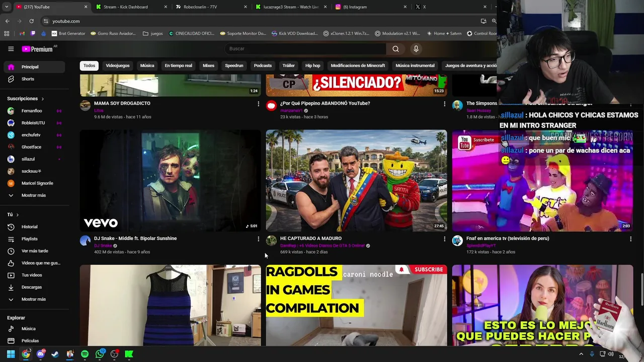Expand the Suscripciones section arrow
644x362 pixels.
point(43,99)
